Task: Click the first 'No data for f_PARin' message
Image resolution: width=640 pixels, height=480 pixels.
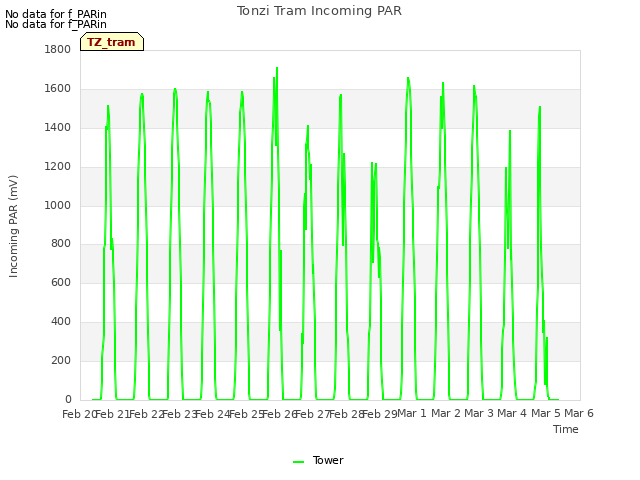Action: 56,14
